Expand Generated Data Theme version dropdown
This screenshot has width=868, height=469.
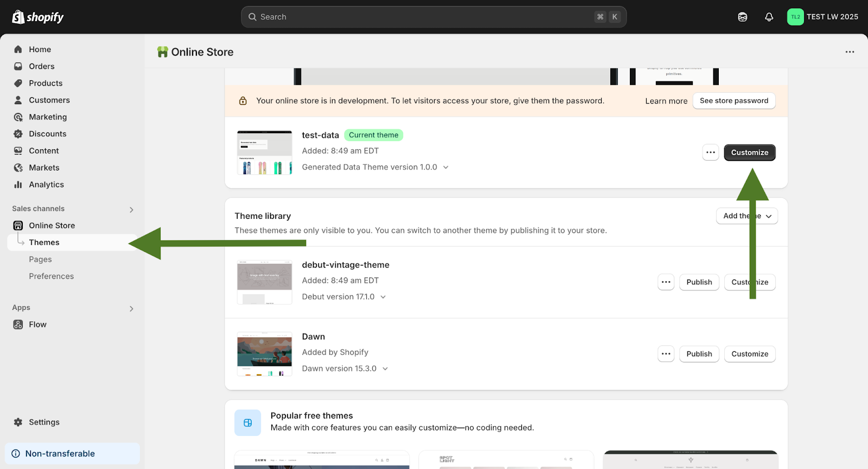446,167
